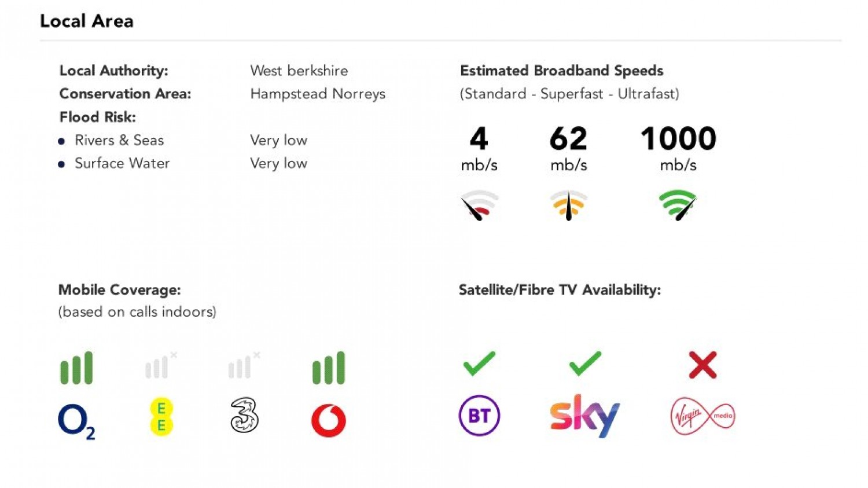
Task: Click the Vodafone network logo
Action: 329,420
